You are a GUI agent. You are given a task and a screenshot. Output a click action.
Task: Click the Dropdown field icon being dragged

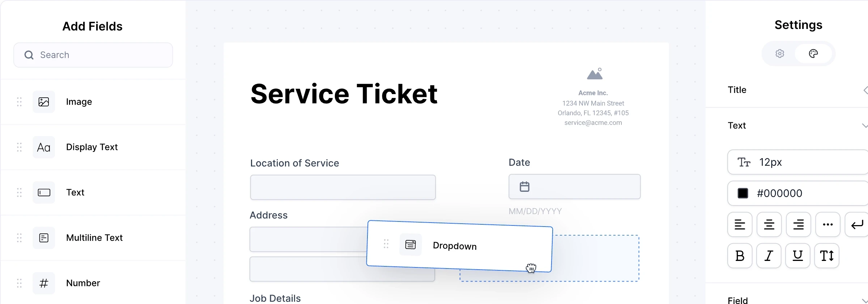click(410, 244)
